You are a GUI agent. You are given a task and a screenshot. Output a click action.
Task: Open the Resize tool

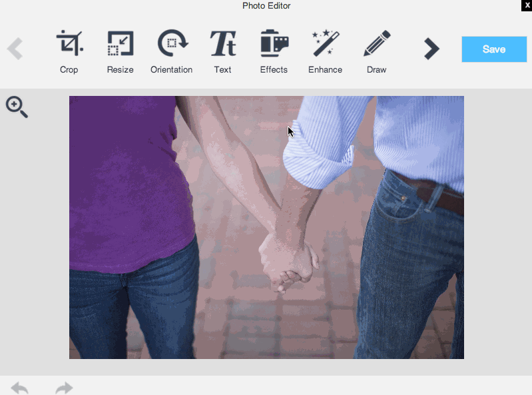[x=120, y=44]
